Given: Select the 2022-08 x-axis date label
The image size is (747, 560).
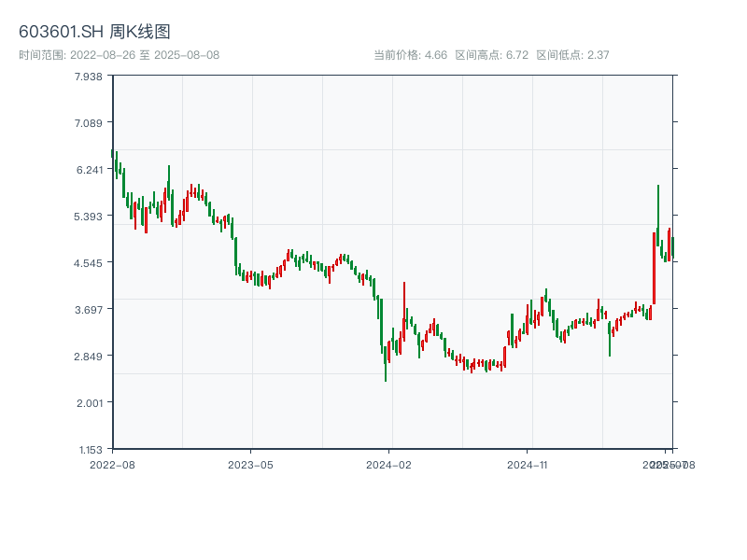Looking at the screenshot, I should [x=112, y=464].
